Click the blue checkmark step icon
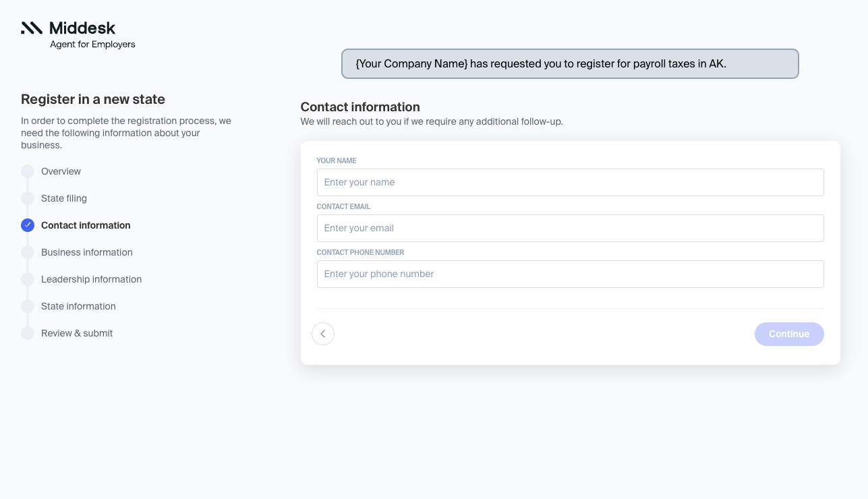Viewport: 868px width, 499px height. point(28,225)
